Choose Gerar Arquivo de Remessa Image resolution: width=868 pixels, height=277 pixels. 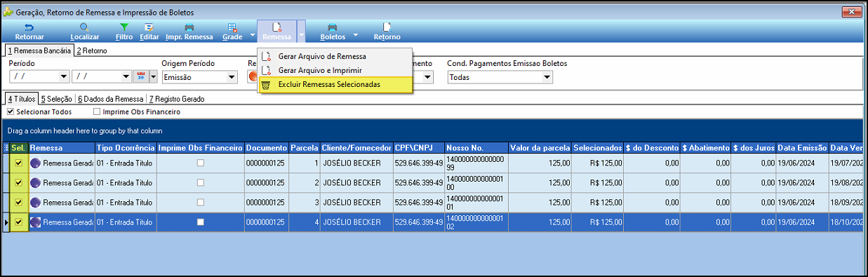335,56
